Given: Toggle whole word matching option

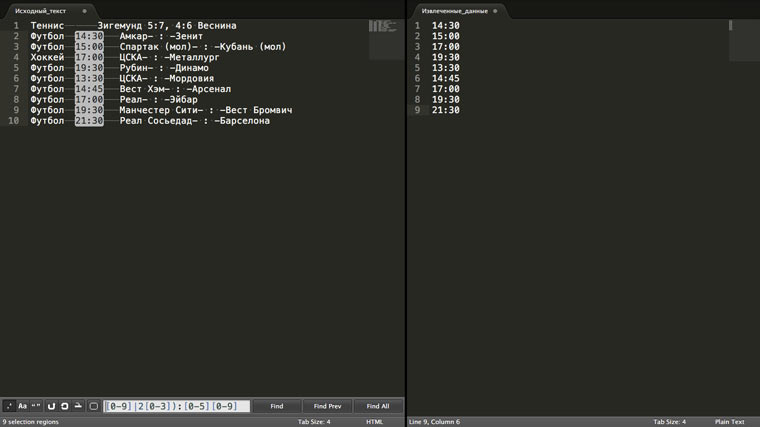Looking at the screenshot, I should pos(36,406).
